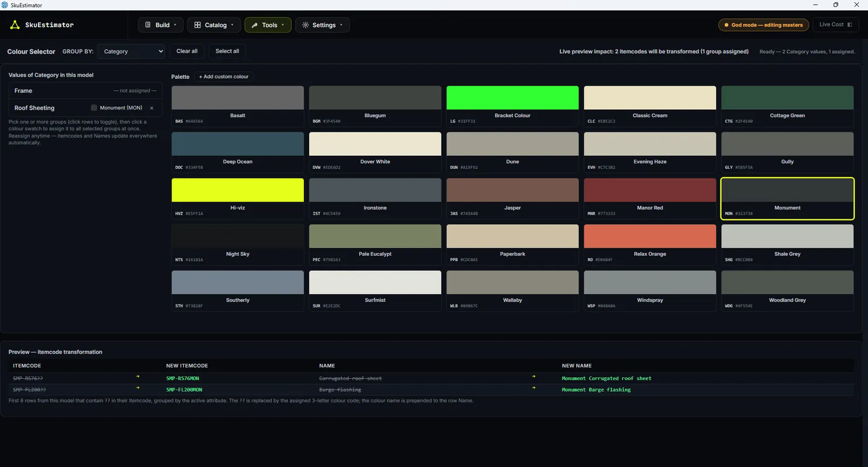Click the Live Cost panel icon
The height and width of the screenshot is (467, 868).
tap(850, 24)
